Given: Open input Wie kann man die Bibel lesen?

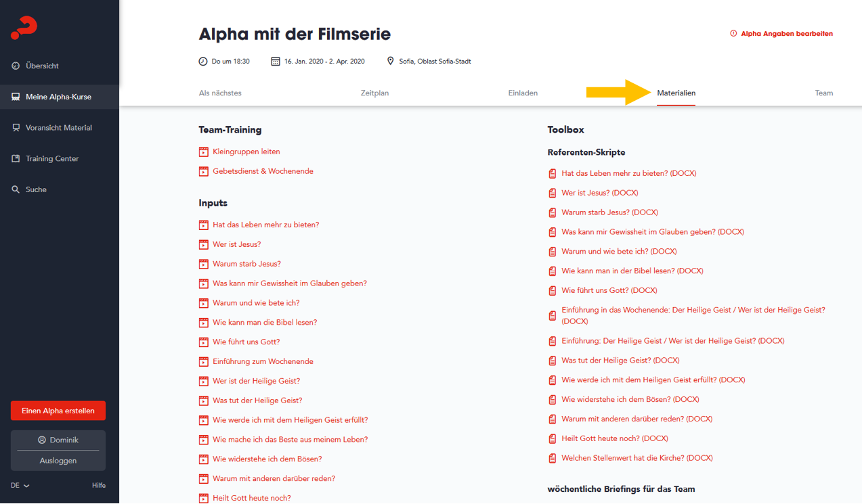Looking at the screenshot, I should [265, 323].
